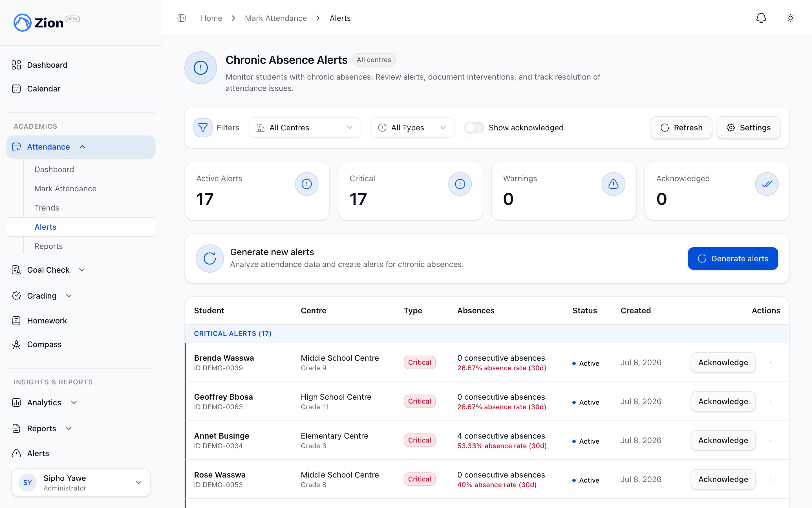Image resolution: width=812 pixels, height=508 pixels.
Task: Click the Critical badge in Brenda Wasswa's row
Action: (x=420, y=363)
